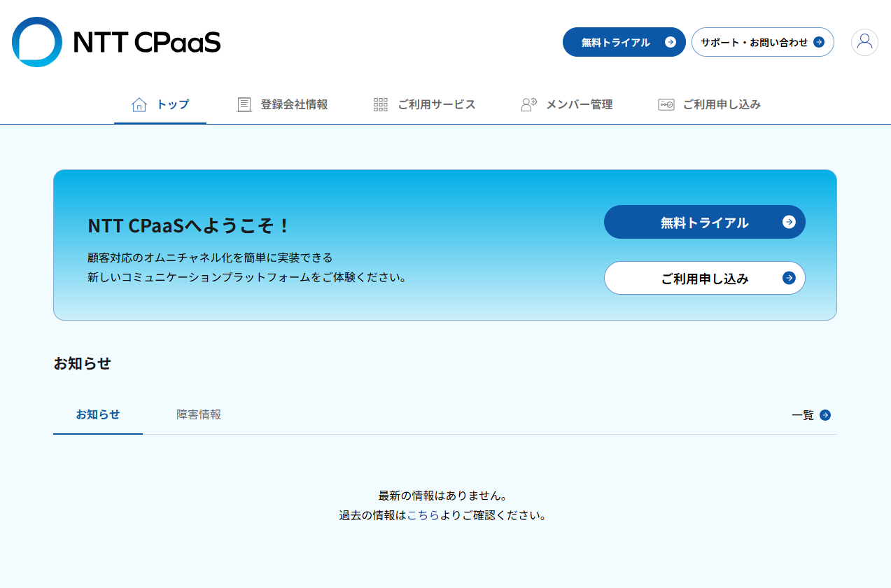Go to the トップ menu item
This screenshot has height=588, width=891.
160,104
